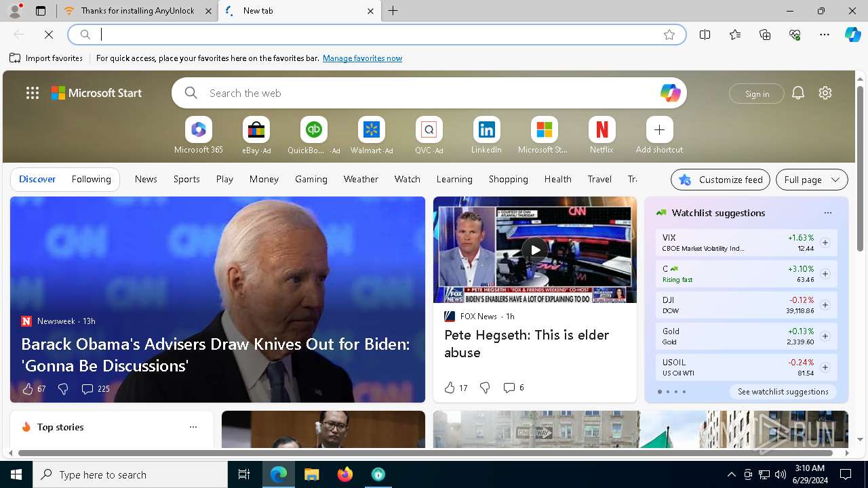This screenshot has width=868, height=488.
Task: Switch to the Following tab
Action: pyautogui.click(x=91, y=179)
